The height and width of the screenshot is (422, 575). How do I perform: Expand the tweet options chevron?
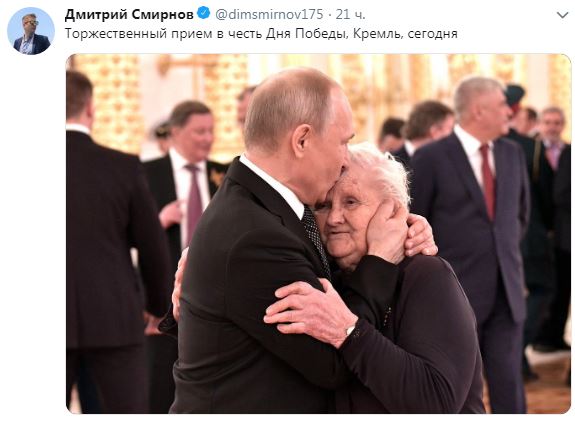click(562, 15)
